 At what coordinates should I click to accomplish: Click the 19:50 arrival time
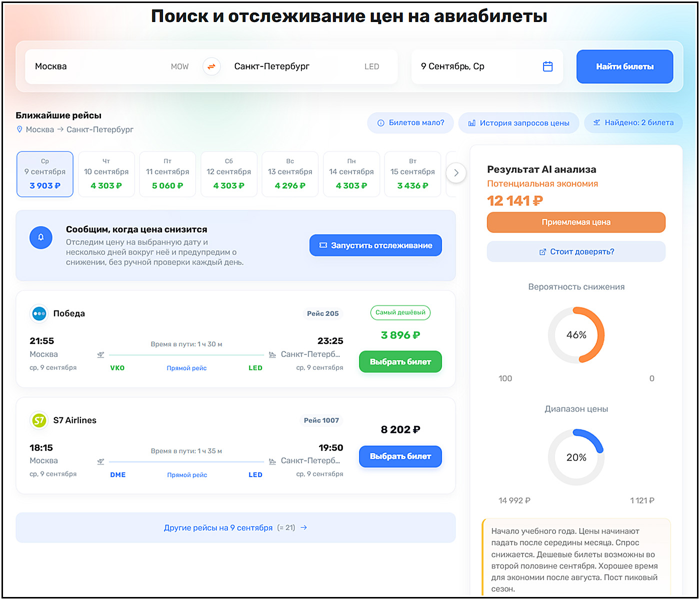[x=331, y=448]
